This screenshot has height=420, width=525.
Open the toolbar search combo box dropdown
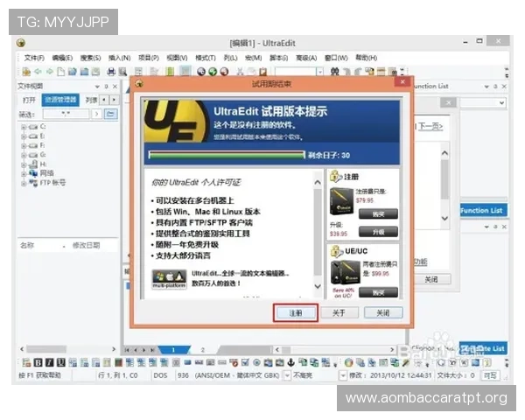click(320, 72)
